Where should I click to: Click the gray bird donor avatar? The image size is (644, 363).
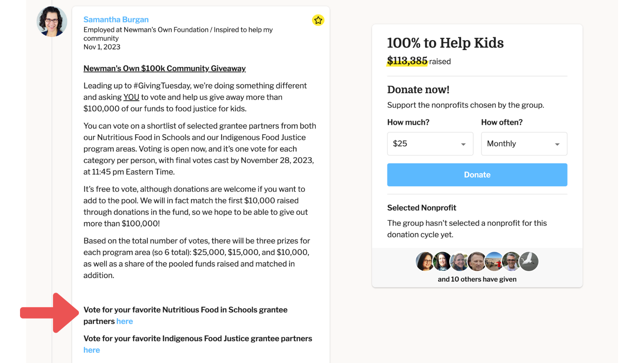click(529, 262)
